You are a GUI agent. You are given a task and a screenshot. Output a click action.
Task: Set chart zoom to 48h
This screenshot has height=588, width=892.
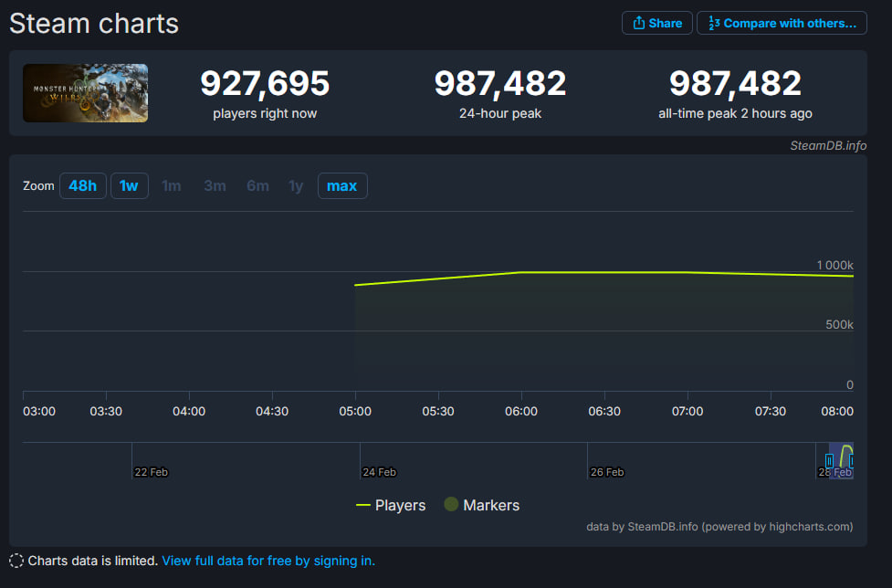point(82,186)
